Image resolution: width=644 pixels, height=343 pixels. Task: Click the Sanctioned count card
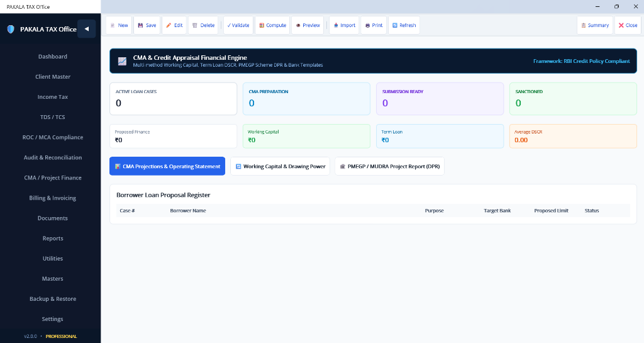point(573,99)
